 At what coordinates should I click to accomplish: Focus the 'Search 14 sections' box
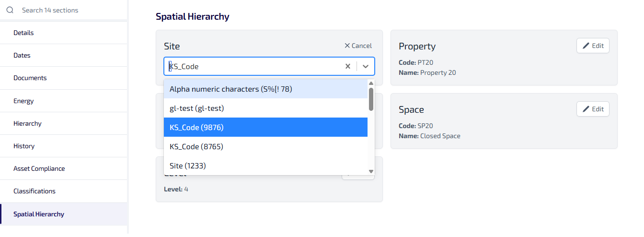point(67,10)
